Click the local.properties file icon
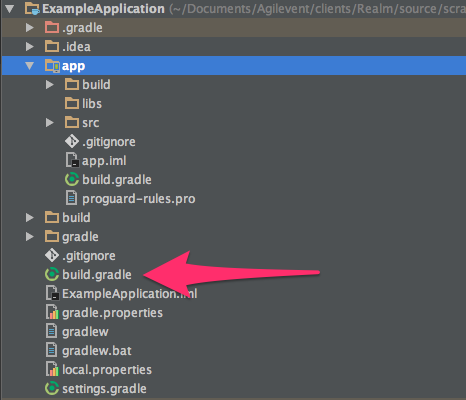Viewport: 466px width, 400px height. [x=52, y=369]
